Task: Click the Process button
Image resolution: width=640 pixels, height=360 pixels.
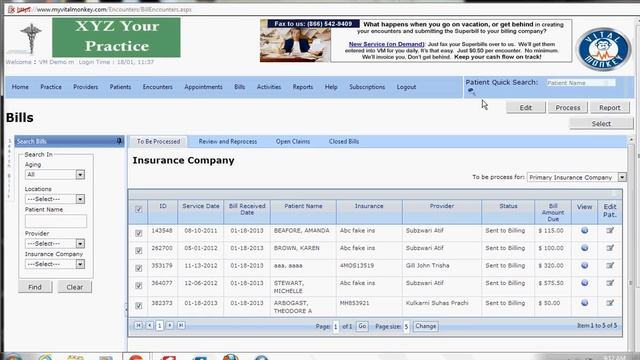Action: (567, 107)
